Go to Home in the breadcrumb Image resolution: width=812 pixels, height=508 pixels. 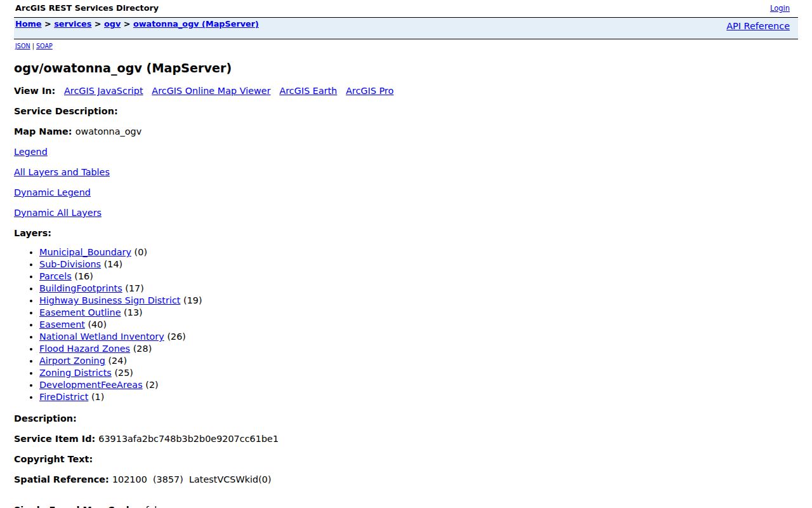pyautogui.click(x=29, y=24)
